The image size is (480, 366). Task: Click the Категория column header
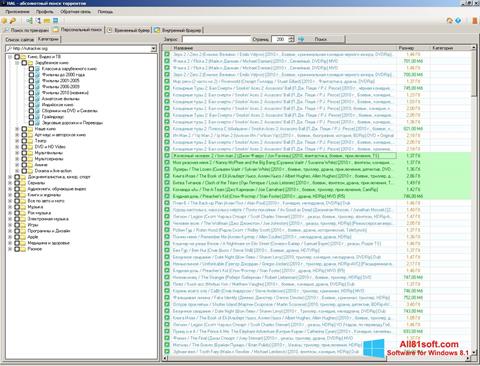point(450,48)
